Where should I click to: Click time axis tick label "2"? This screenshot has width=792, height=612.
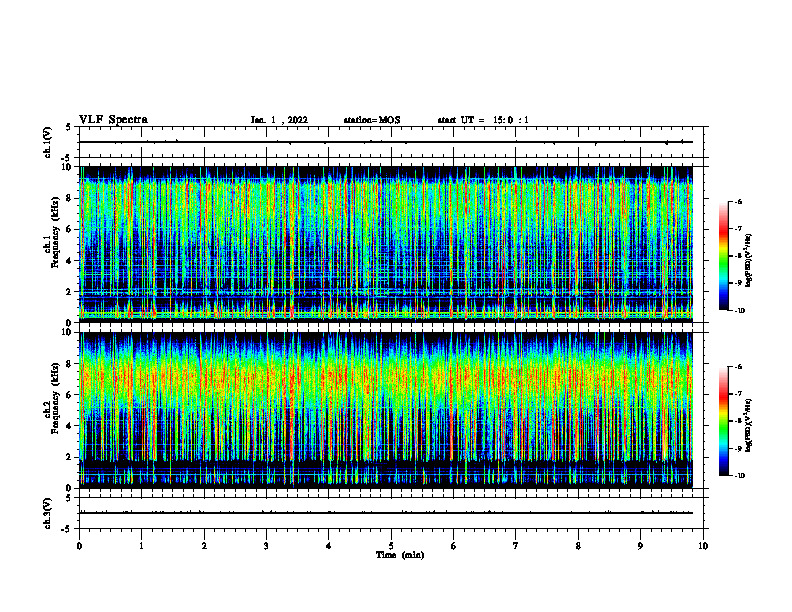(204, 546)
